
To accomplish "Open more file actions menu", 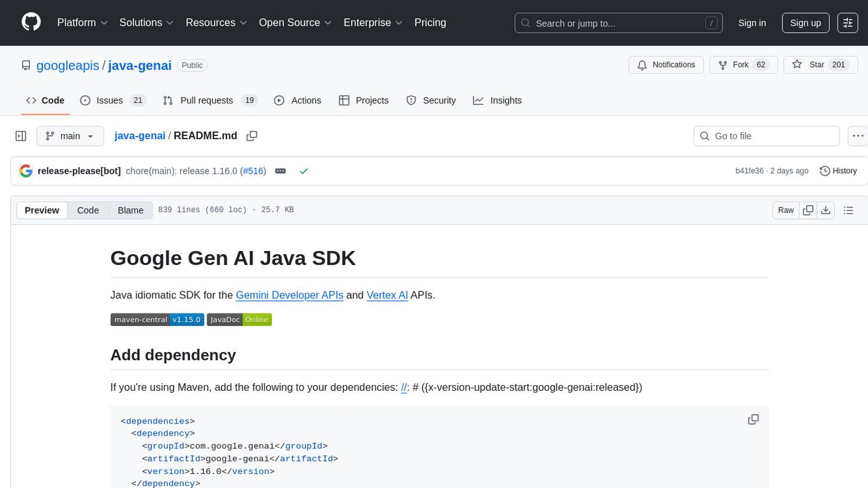I will point(858,136).
